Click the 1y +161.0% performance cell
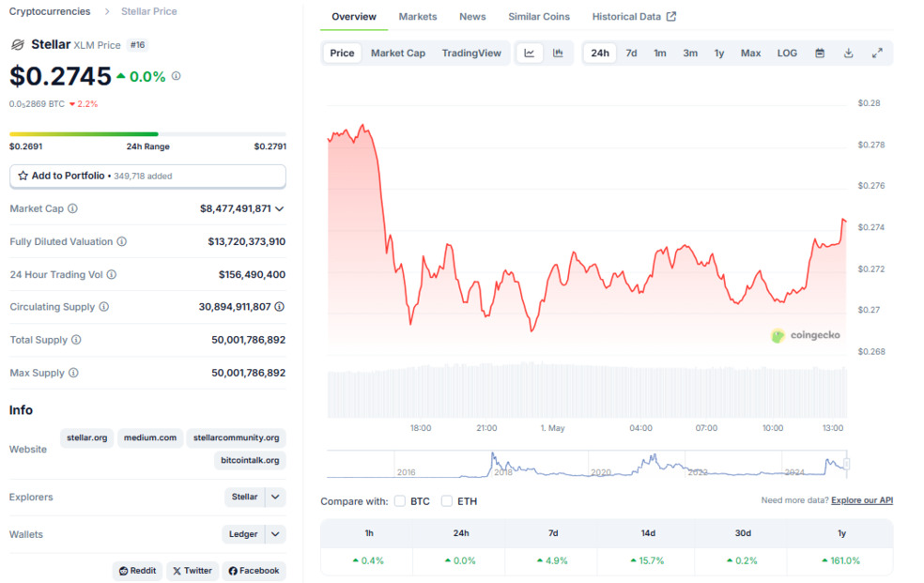Image resolution: width=924 pixels, height=583 pixels. coord(841,560)
